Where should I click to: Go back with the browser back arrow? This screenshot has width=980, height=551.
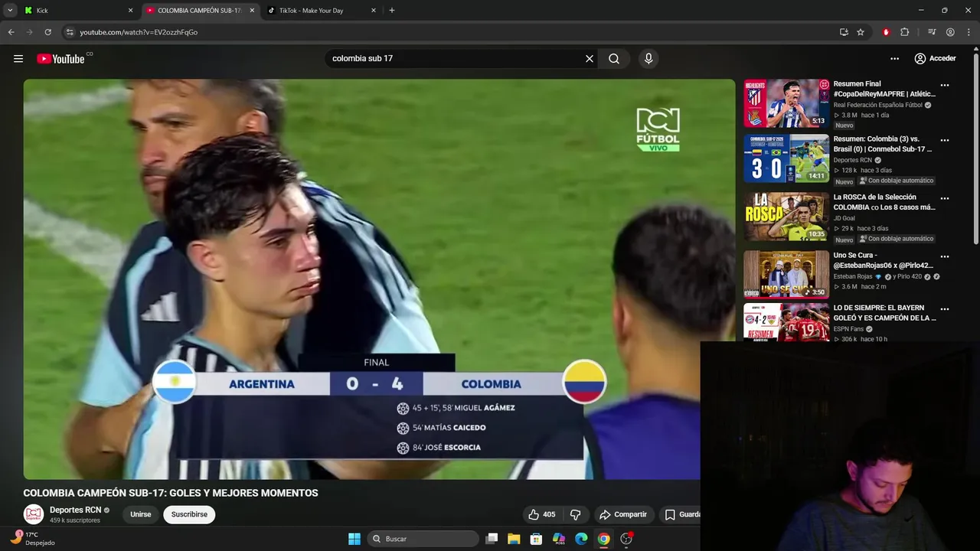click(x=11, y=32)
